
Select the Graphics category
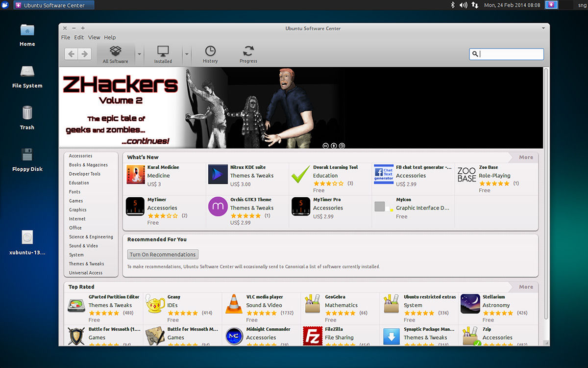[77, 210]
